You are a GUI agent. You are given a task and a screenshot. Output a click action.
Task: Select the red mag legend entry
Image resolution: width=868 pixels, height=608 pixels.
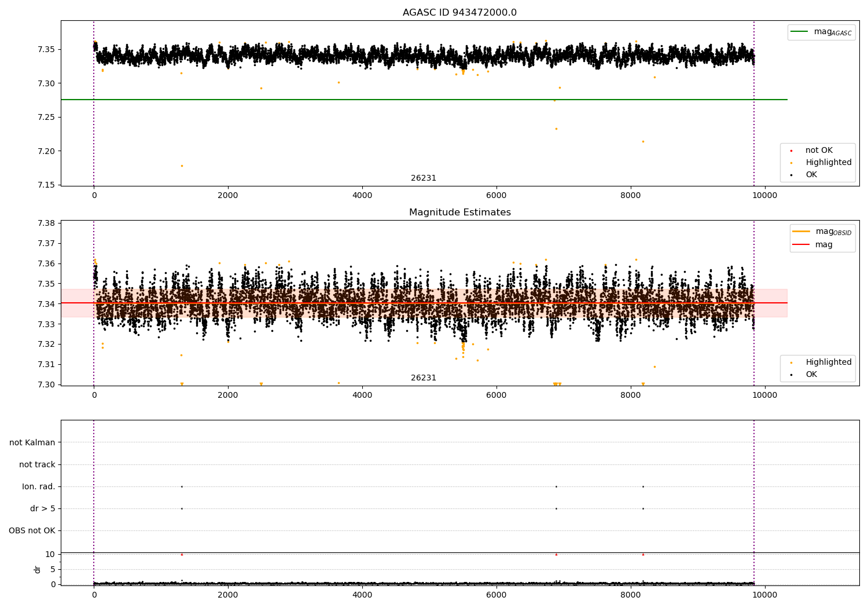click(x=813, y=245)
